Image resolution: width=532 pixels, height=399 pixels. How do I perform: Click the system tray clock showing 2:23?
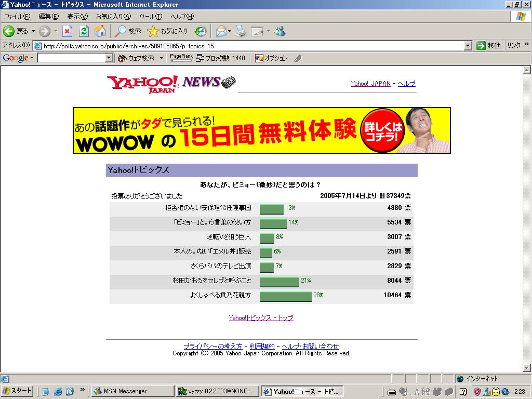(x=520, y=392)
